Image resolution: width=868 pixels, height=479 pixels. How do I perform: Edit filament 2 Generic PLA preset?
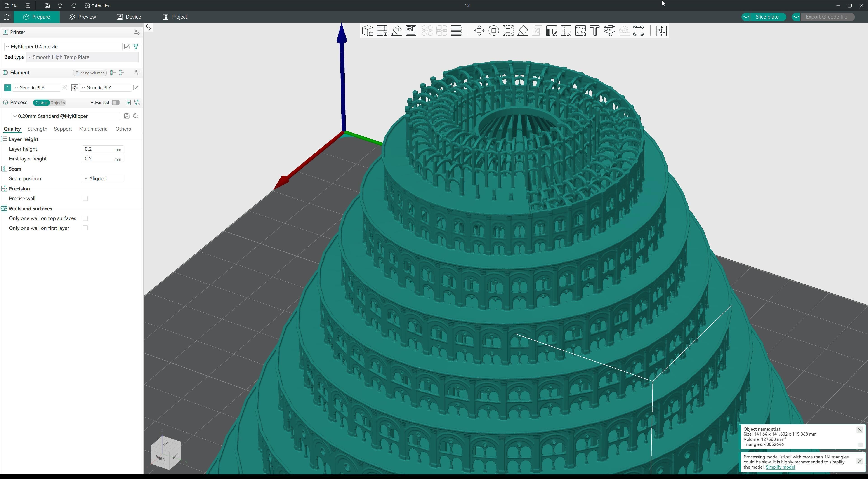coord(135,88)
